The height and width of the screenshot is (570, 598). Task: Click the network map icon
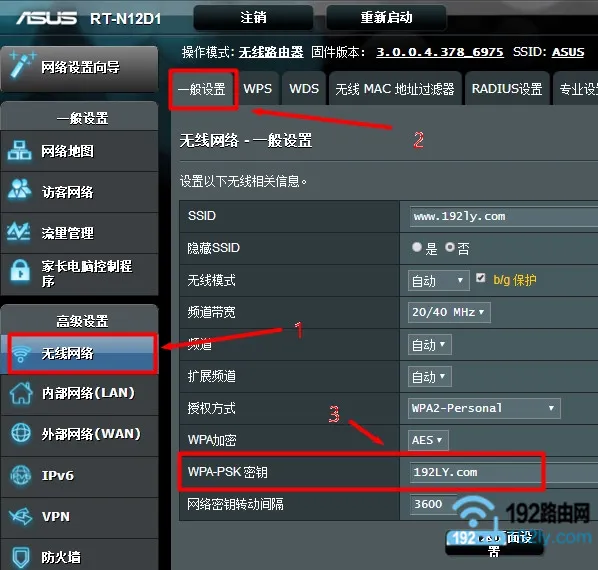point(19,150)
